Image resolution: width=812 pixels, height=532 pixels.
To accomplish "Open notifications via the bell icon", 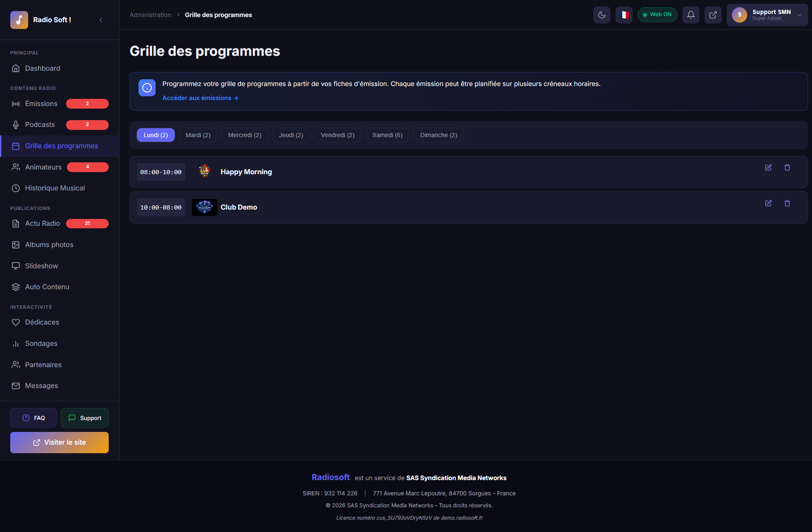I will pos(691,14).
